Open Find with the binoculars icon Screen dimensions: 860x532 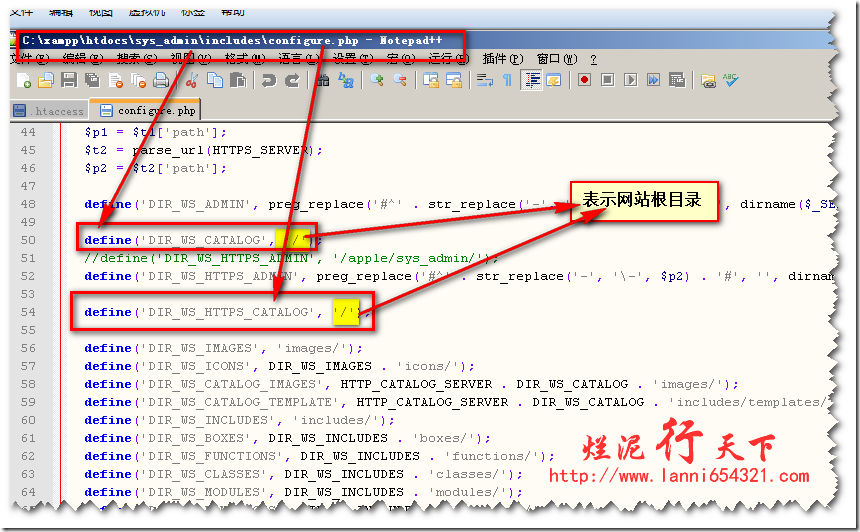point(322,80)
